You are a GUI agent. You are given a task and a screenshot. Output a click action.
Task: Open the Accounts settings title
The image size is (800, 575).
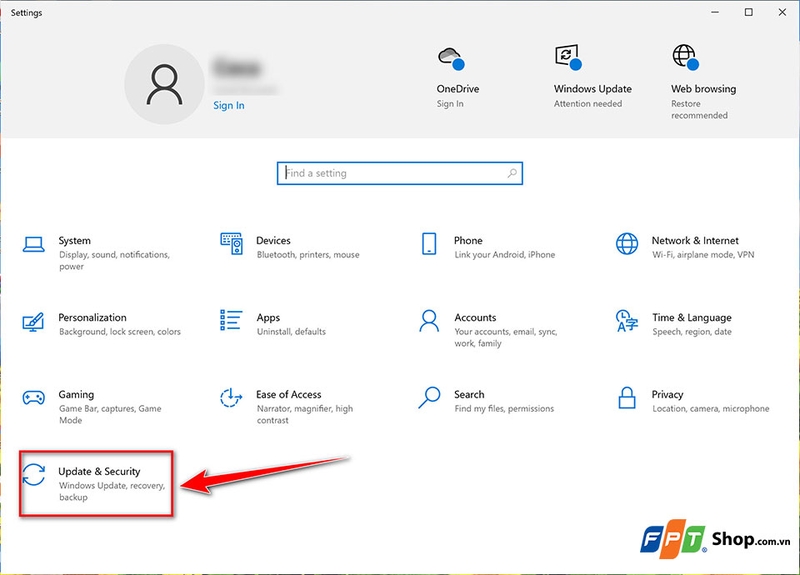475,318
